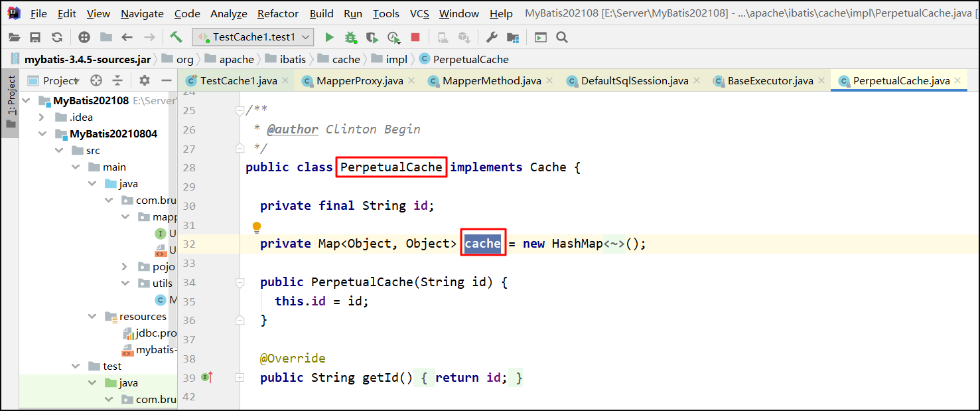The width and height of the screenshot is (980, 411).
Task: Close the TestCache1.java tab
Action: click(285, 80)
